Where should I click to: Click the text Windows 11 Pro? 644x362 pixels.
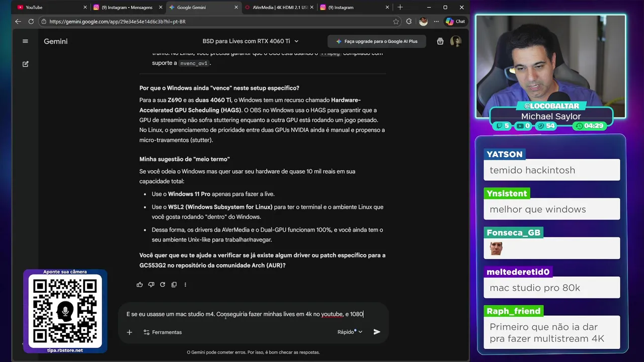point(189,194)
